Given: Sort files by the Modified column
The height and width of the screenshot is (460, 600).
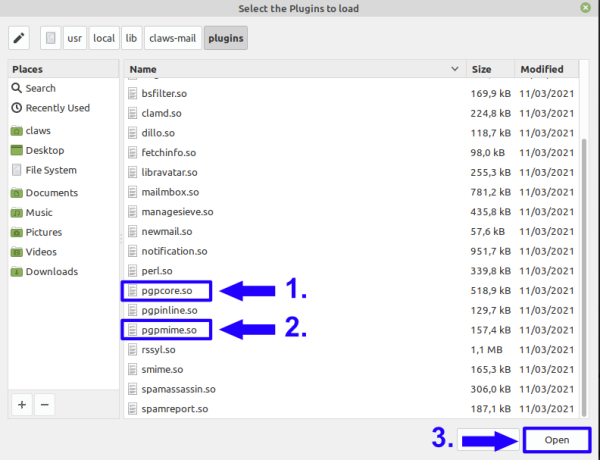Looking at the screenshot, I should coord(543,70).
